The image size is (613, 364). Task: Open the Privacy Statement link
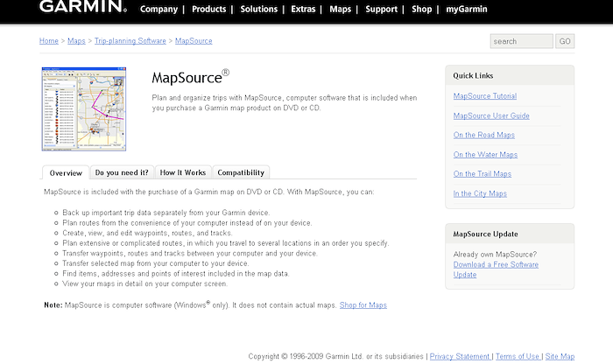point(460,356)
